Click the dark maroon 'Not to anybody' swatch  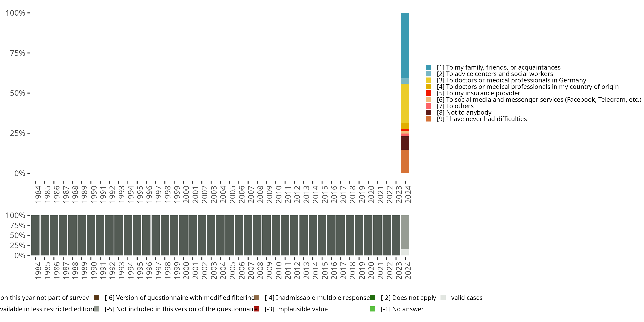point(428,112)
